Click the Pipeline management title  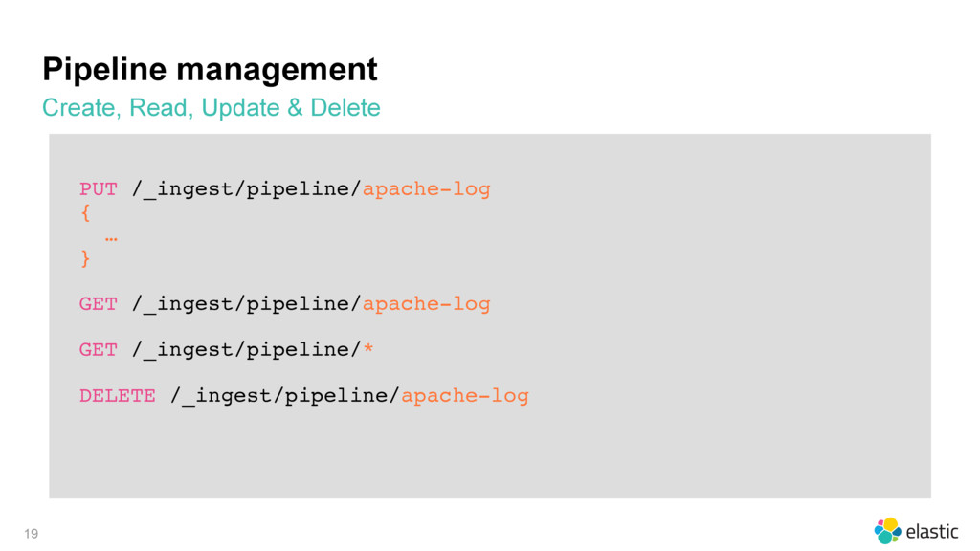210,69
